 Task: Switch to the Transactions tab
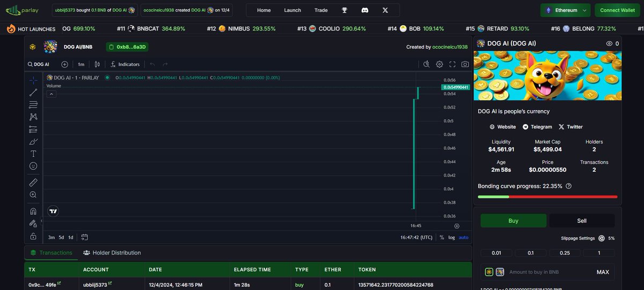click(51, 252)
